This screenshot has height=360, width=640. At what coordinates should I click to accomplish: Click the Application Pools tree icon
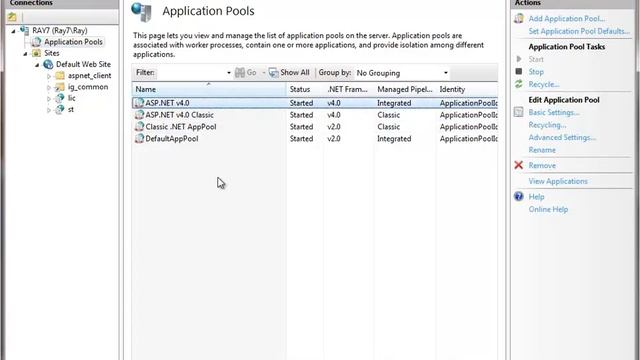(36, 42)
